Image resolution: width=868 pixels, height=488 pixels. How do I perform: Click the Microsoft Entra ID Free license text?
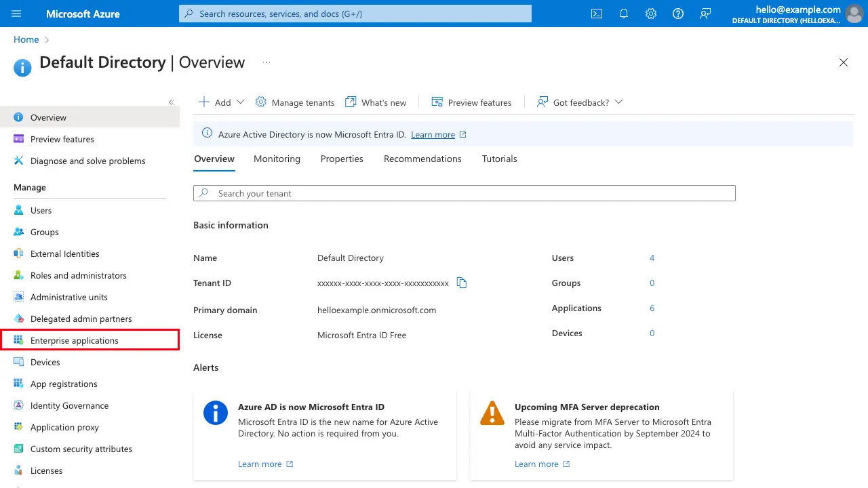tap(361, 335)
